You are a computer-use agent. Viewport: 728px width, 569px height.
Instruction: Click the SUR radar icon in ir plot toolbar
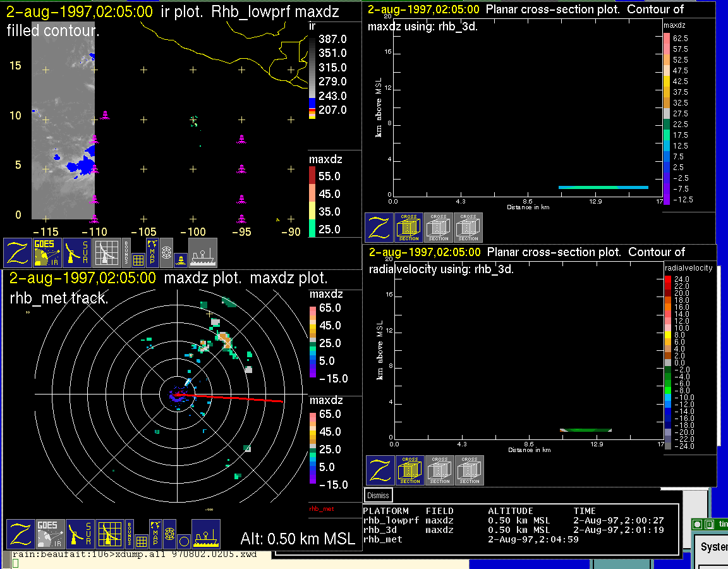pos(78,253)
